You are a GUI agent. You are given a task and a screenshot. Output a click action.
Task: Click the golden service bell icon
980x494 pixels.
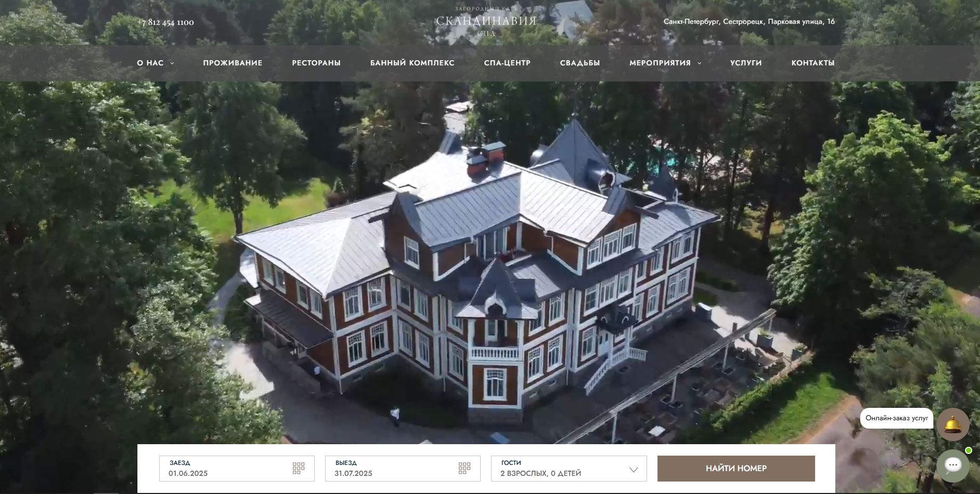(953, 424)
